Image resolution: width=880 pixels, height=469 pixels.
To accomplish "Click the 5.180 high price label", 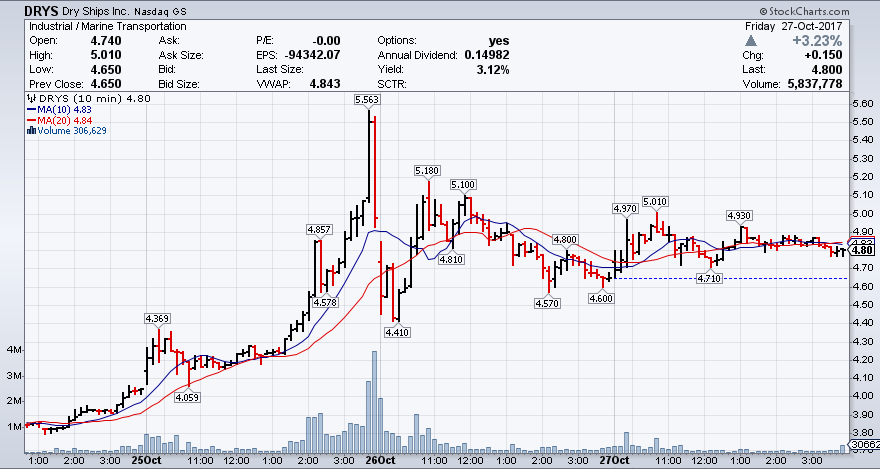I will 427,171.
